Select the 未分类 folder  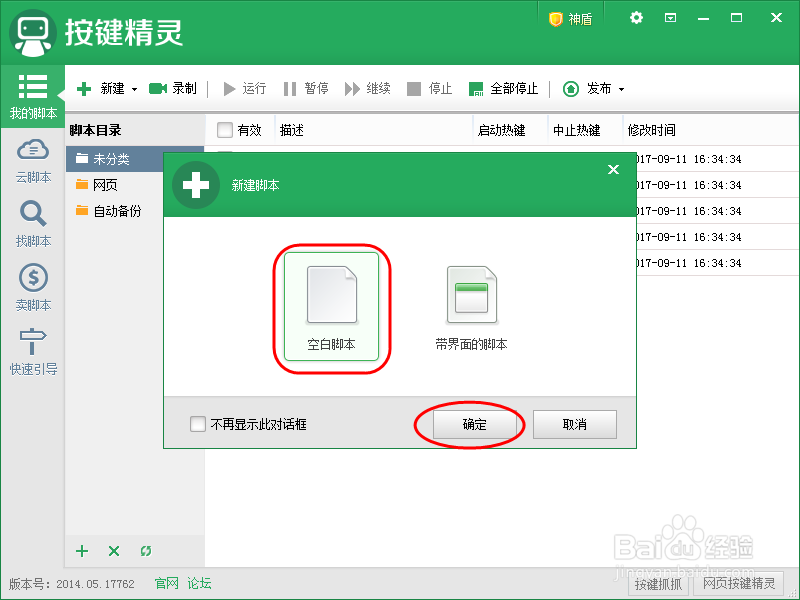click(115, 159)
